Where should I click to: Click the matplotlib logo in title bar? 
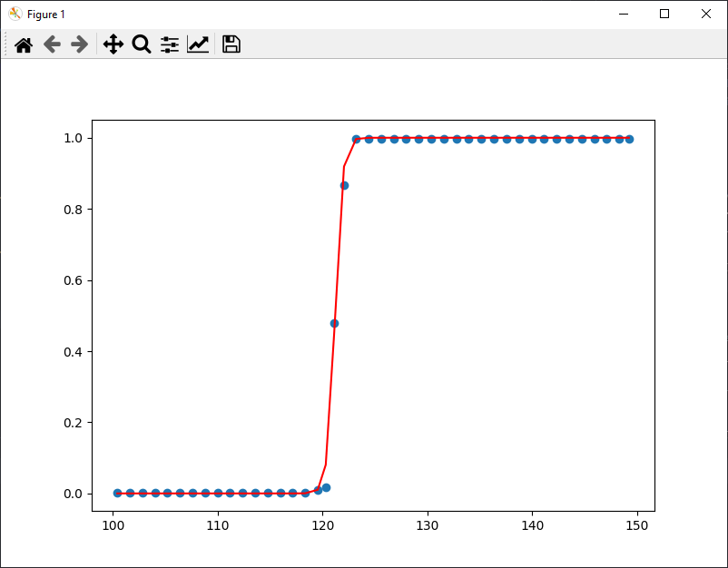pos(16,14)
